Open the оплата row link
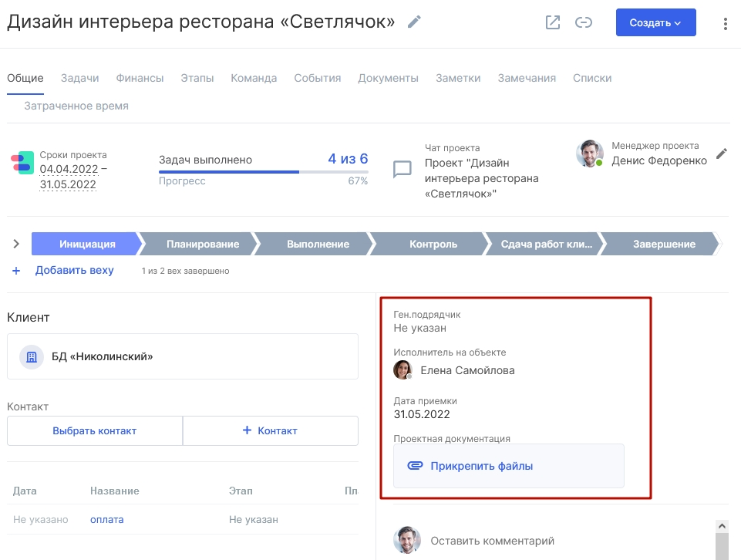Screen dimensions: 741x560 pyautogui.click(x=107, y=520)
